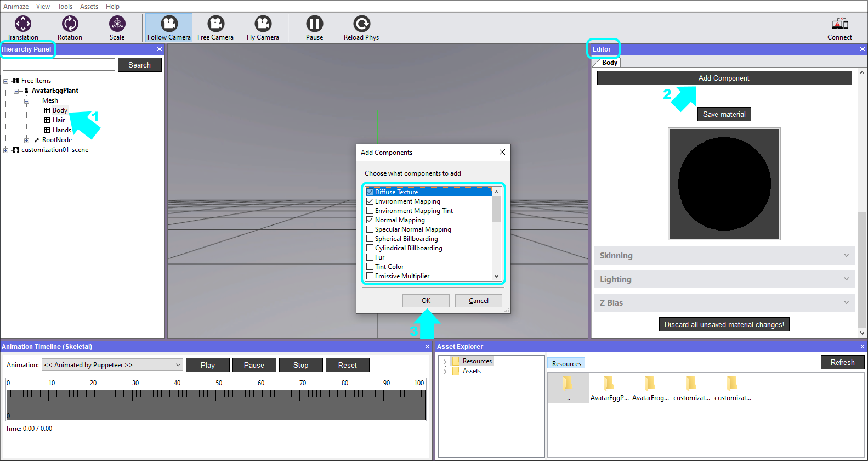Select the Translation tool icon
The image size is (868, 461).
click(x=23, y=24)
